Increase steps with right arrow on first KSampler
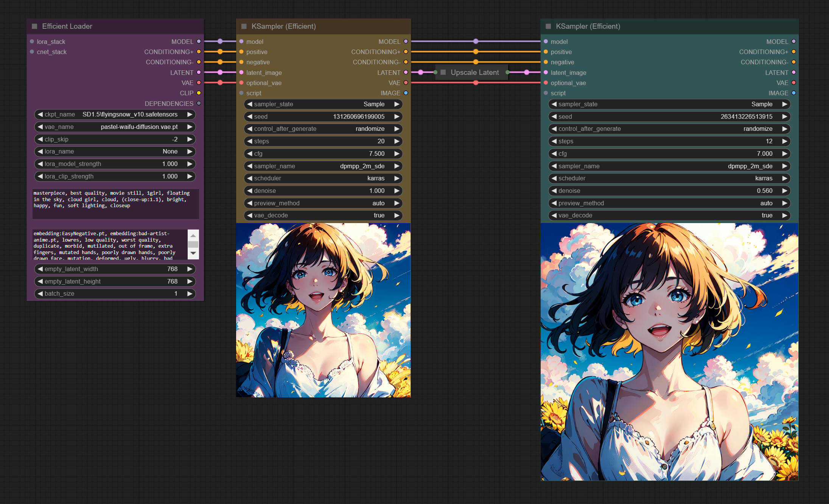The height and width of the screenshot is (504, 829). tap(397, 141)
